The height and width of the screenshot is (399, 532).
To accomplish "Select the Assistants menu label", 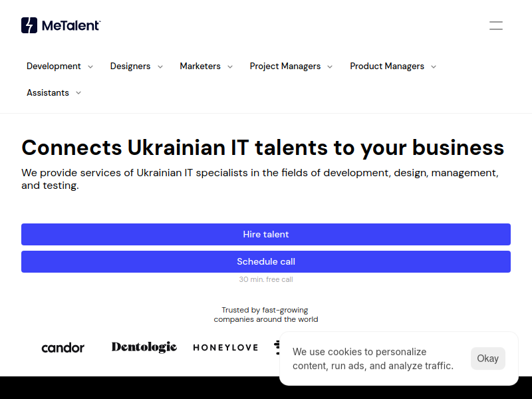I will point(48,92).
